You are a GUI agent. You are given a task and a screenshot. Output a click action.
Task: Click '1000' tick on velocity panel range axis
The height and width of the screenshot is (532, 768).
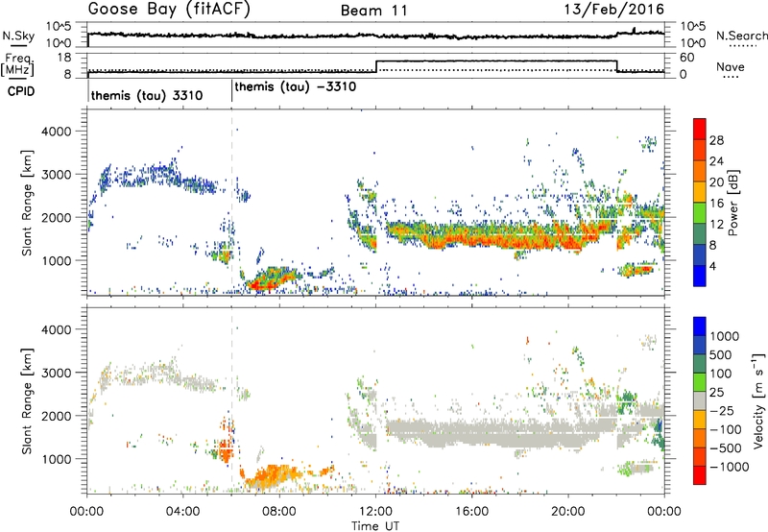click(56, 459)
